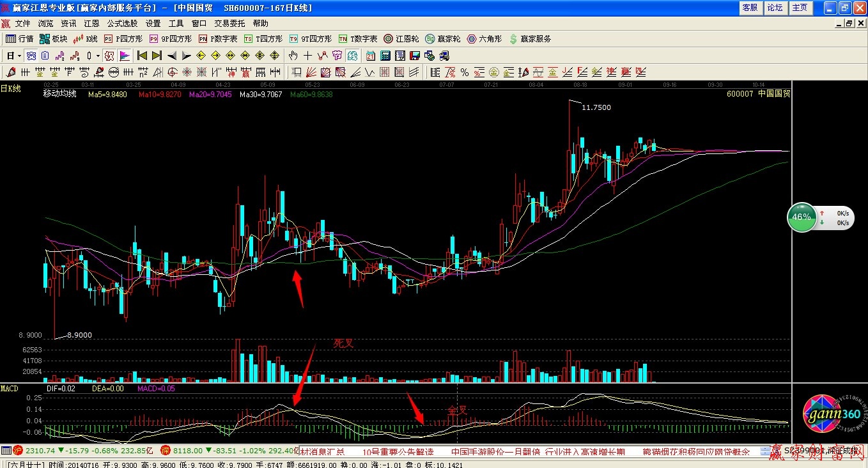
Task: Select the crosshair cursor tool
Action: 308,56
